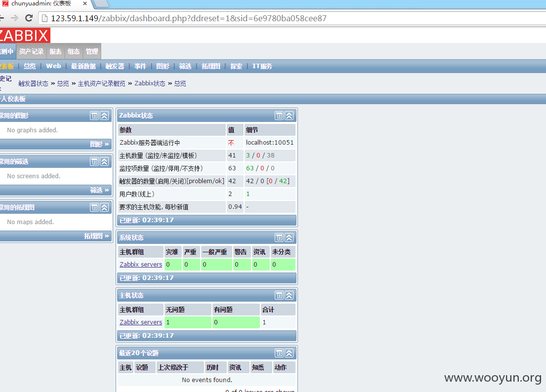The image size is (546, 392).
Task: Follow the Zabbix状态 history breadcrumb
Action: (150, 83)
